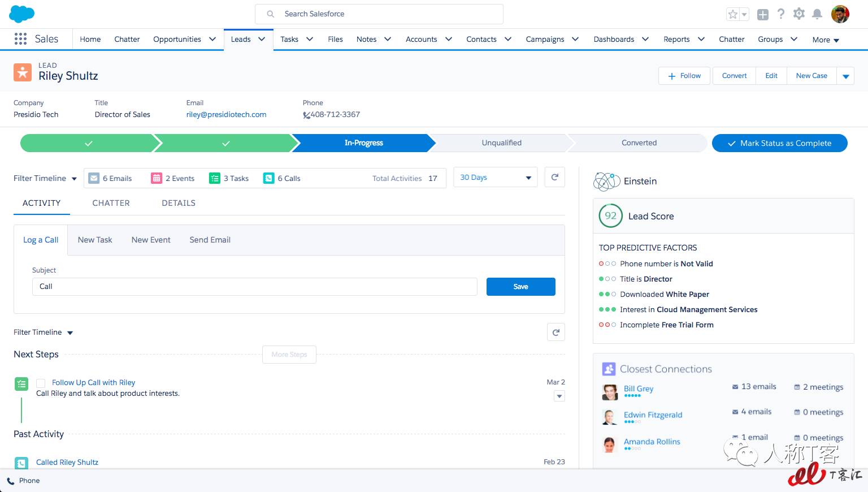Click the notifications bell icon
The image size is (868, 492).
817,14
